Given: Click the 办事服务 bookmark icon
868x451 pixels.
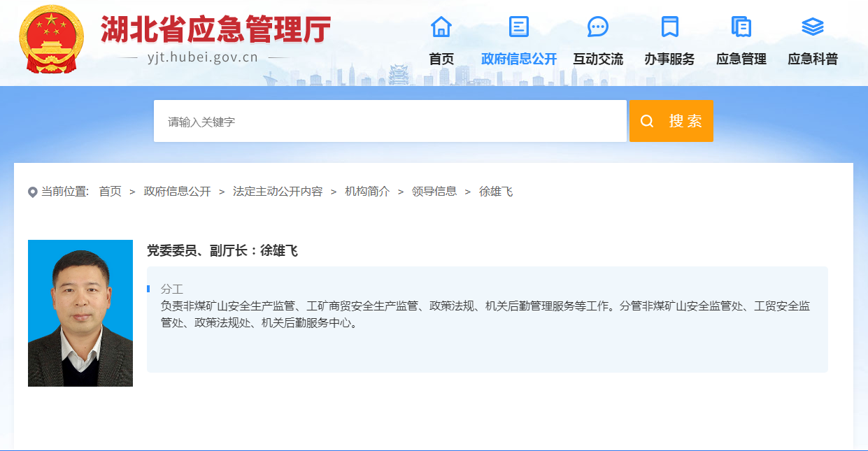Looking at the screenshot, I should point(671,26).
